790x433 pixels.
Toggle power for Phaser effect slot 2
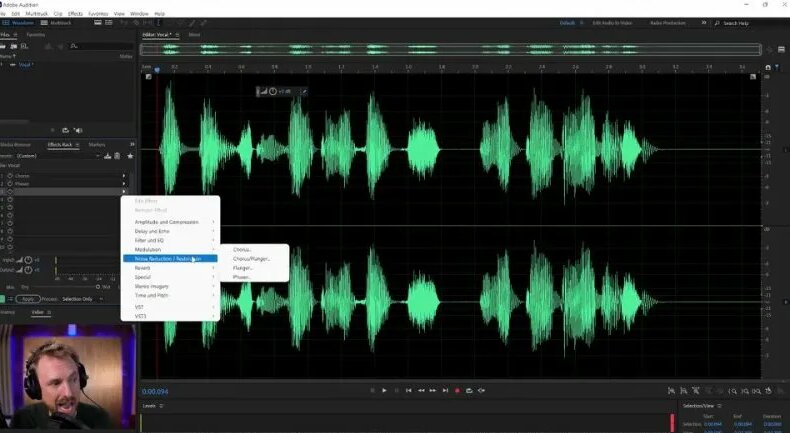10,184
